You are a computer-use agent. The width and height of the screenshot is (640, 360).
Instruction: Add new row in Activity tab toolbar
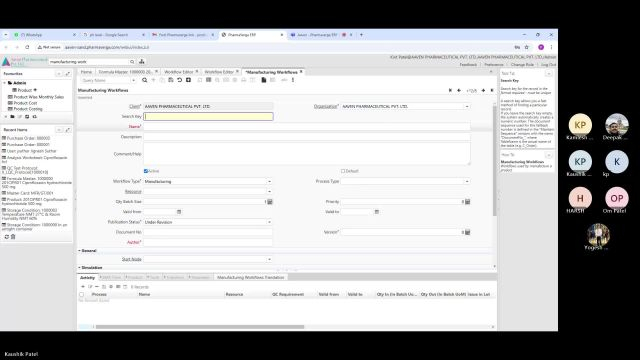tap(83, 287)
